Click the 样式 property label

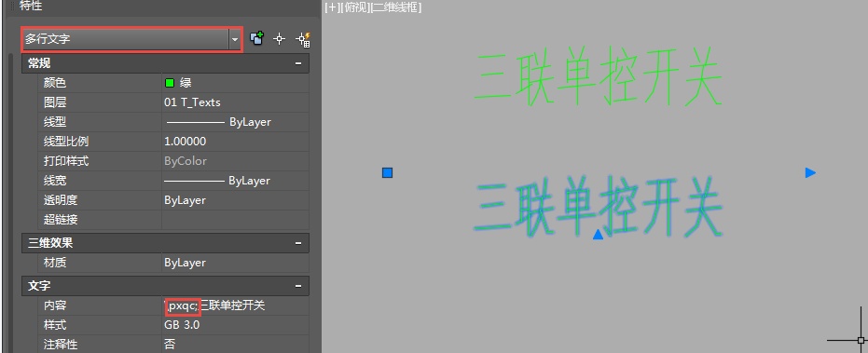click(x=55, y=325)
